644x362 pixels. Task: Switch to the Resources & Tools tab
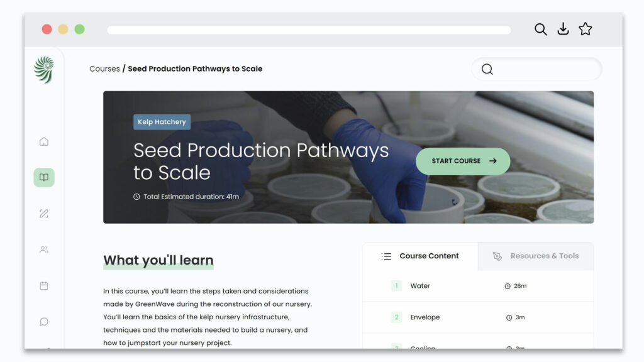pos(536,256)
